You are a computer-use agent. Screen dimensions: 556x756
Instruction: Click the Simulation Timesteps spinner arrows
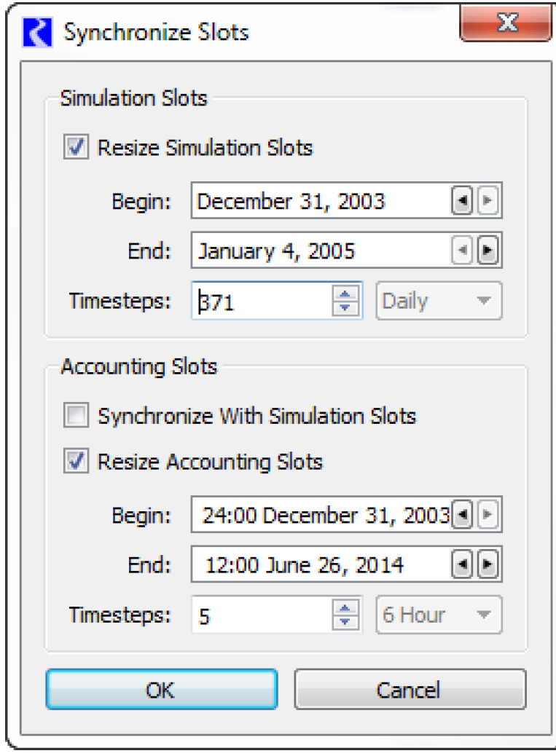tap(346, 302)
